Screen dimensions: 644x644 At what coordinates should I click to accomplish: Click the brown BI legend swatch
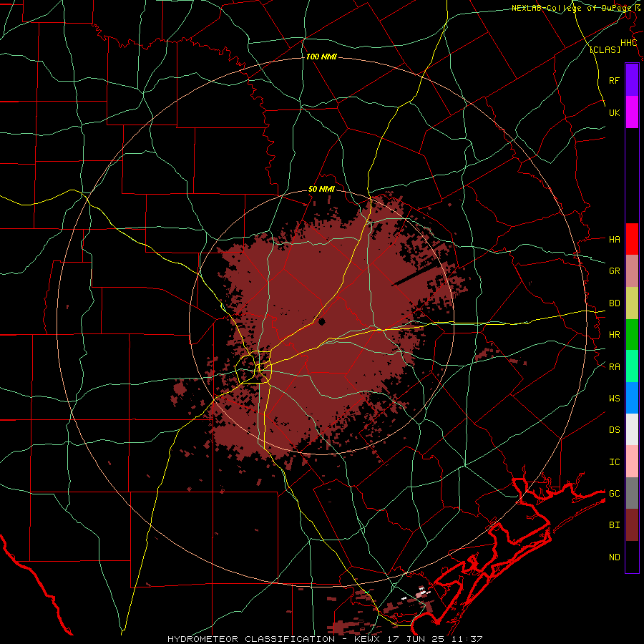pyautogui.click(x=632, y=525)
